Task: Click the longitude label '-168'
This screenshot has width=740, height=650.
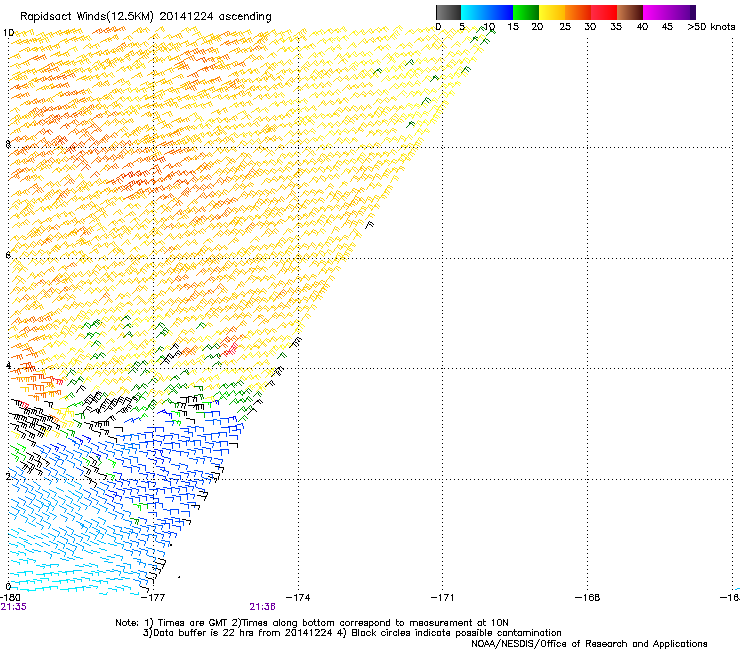Action: (588, 598)
